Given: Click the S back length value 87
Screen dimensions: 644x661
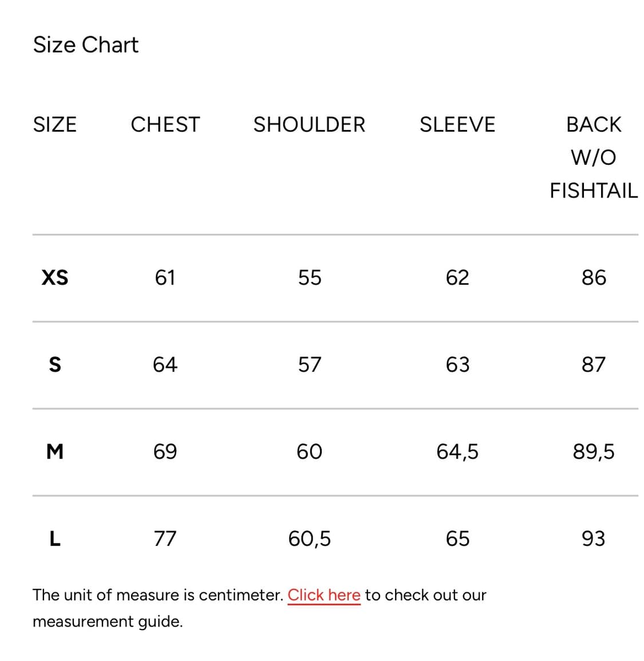Looking at the screenshot, I should click(x=593, y=365).
